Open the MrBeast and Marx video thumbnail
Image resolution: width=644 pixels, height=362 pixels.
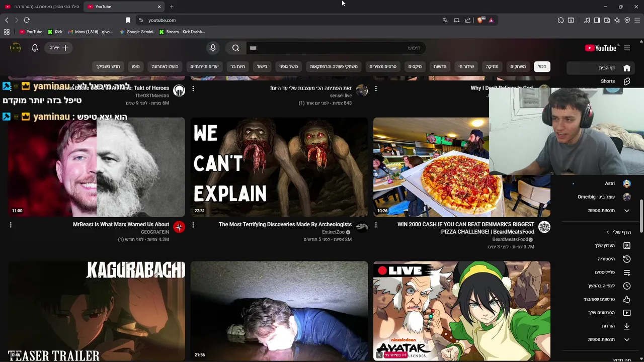97,167
